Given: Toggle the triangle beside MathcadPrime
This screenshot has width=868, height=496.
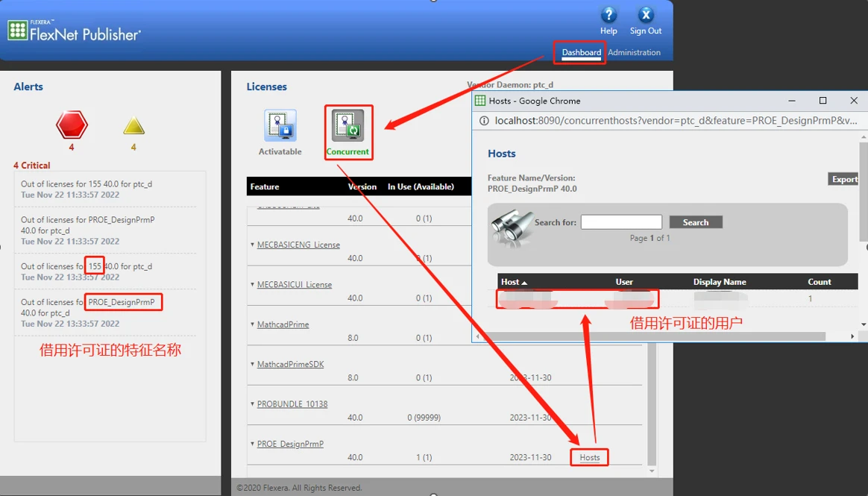Looking at the screenshot, I should pyautogui.click(x=253, y=324).
